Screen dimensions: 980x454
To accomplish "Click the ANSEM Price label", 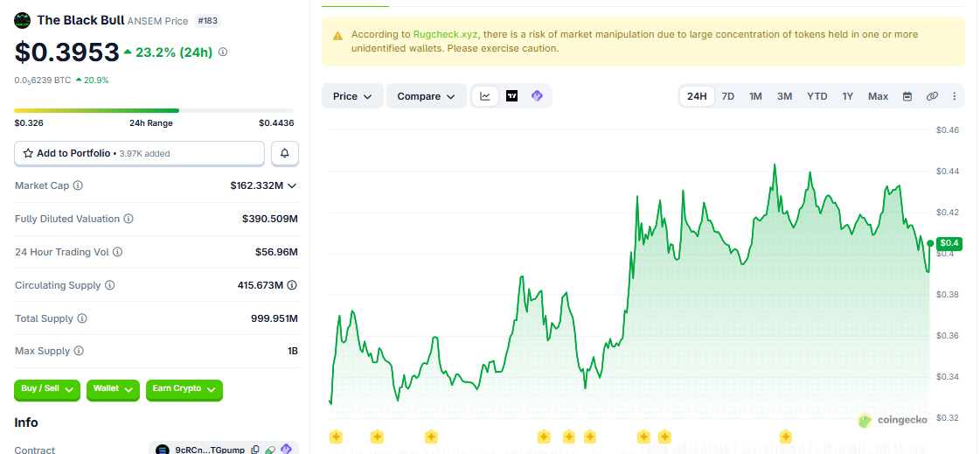I will tap(157, 21).
